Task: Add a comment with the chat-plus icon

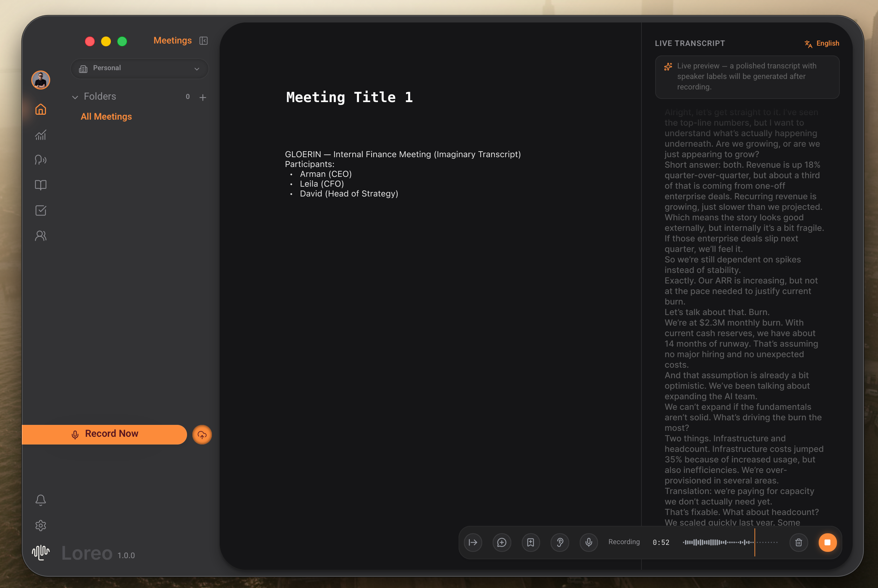Action: tap(501, 542)
